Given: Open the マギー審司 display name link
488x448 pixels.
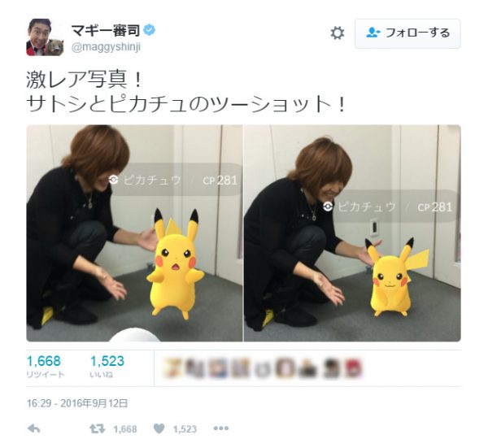Looking at the screenshot, I should (x=106, y=30).
